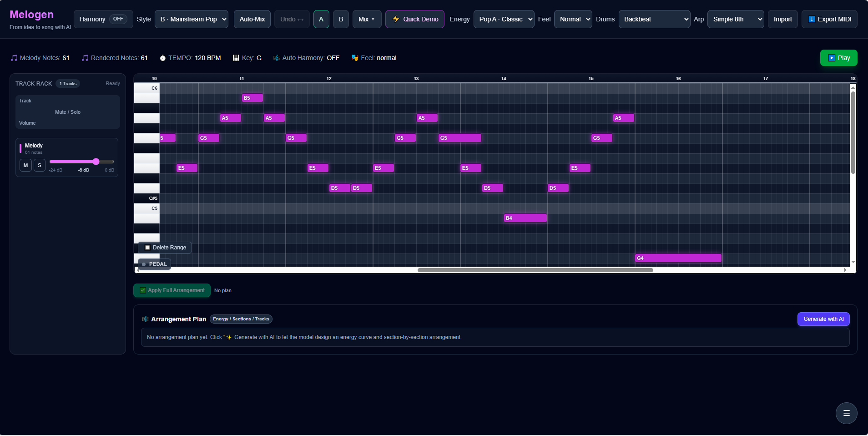Click the Rendered Notes icon
The height and width of the screenshot is (436, 868).
pos(85,58)
